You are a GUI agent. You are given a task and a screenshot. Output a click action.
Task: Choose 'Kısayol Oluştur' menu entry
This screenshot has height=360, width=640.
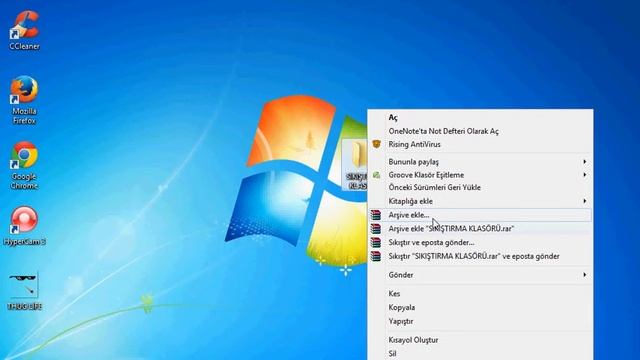pos(480,340)
